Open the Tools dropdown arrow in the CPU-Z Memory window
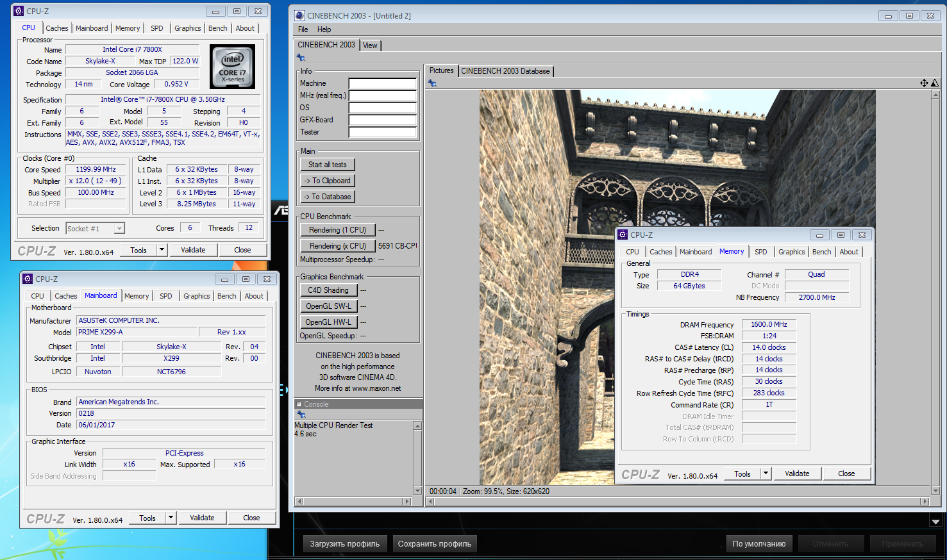The width and height of the screenshot is (947, 560). (x=766, y=474)
